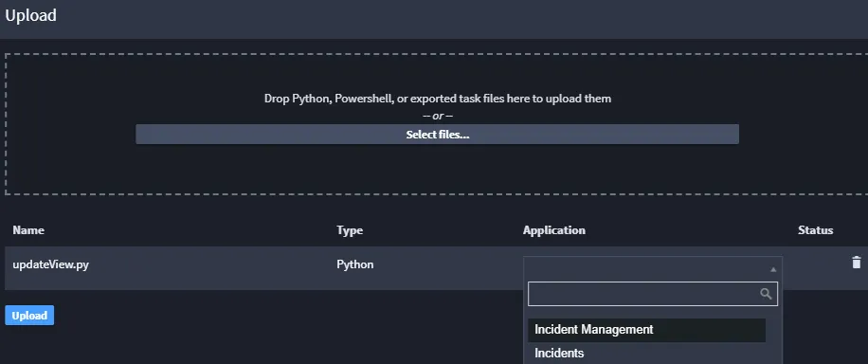This screenshot has width=868, height=364.
Task: Click the blue Upload button
Action: 29,316
